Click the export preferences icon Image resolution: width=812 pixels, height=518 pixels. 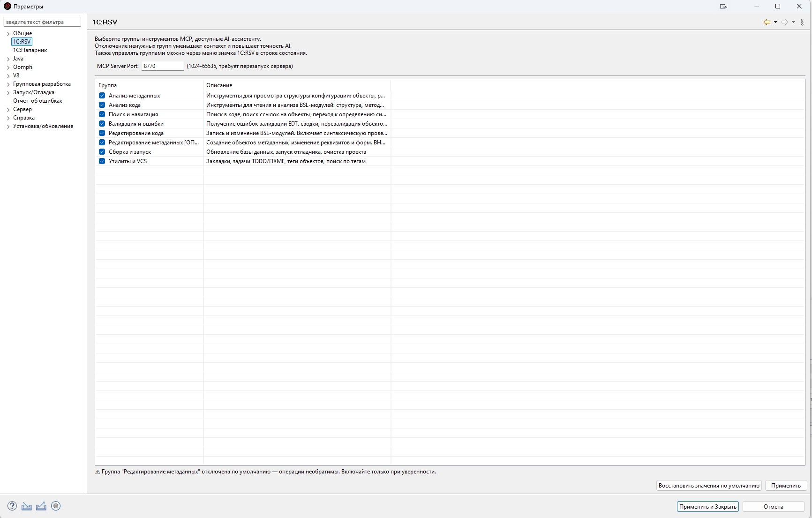click(41, 506)
